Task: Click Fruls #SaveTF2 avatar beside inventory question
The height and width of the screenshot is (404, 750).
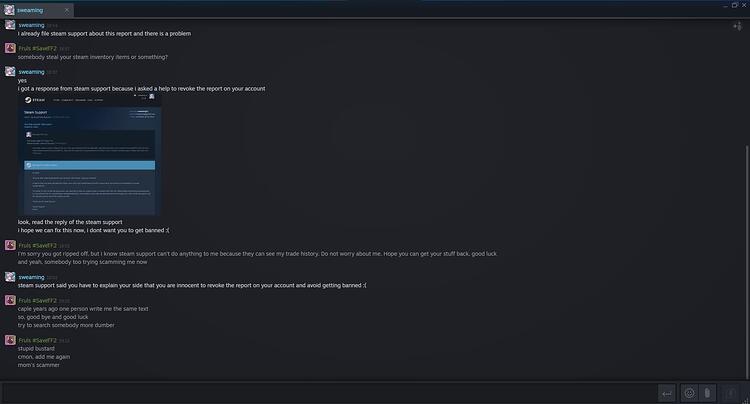Action: pos(10,48)
